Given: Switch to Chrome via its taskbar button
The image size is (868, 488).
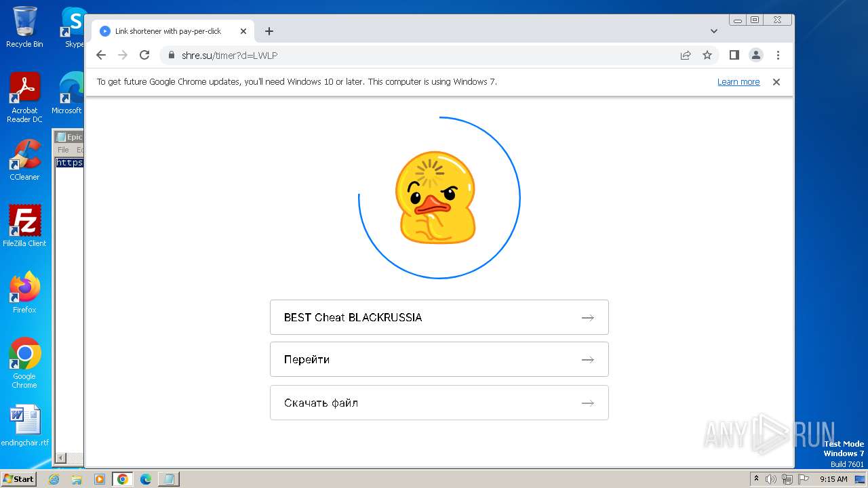Looking at the screenshot, I should click(x=123, y=479).
